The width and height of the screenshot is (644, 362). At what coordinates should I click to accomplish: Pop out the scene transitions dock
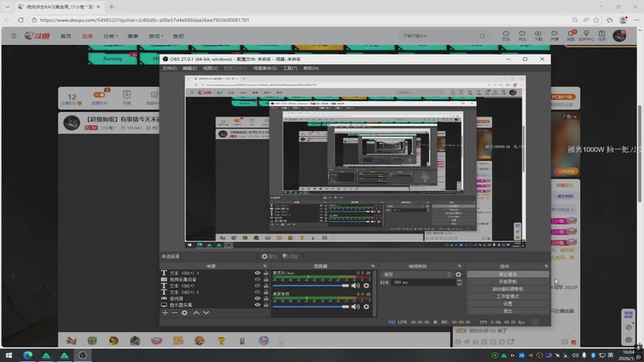pos(459,266)
